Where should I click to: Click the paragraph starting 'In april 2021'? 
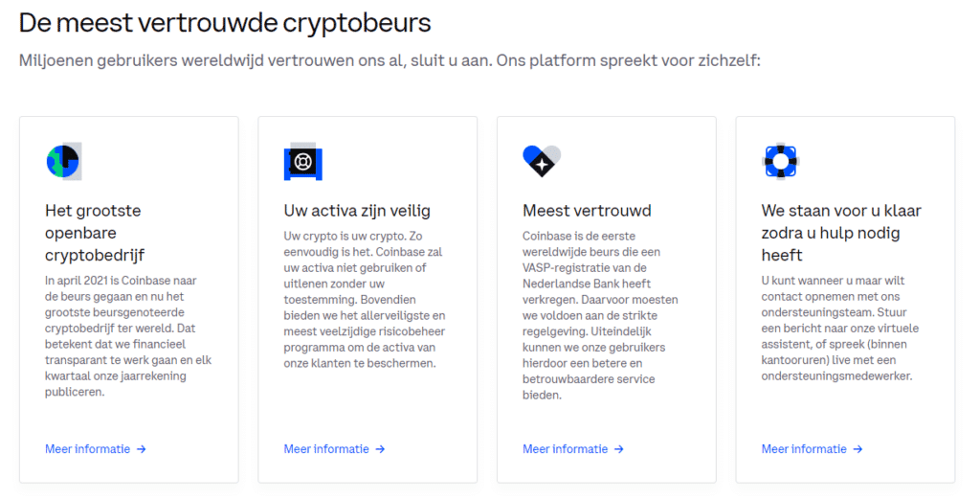[127, 336]
